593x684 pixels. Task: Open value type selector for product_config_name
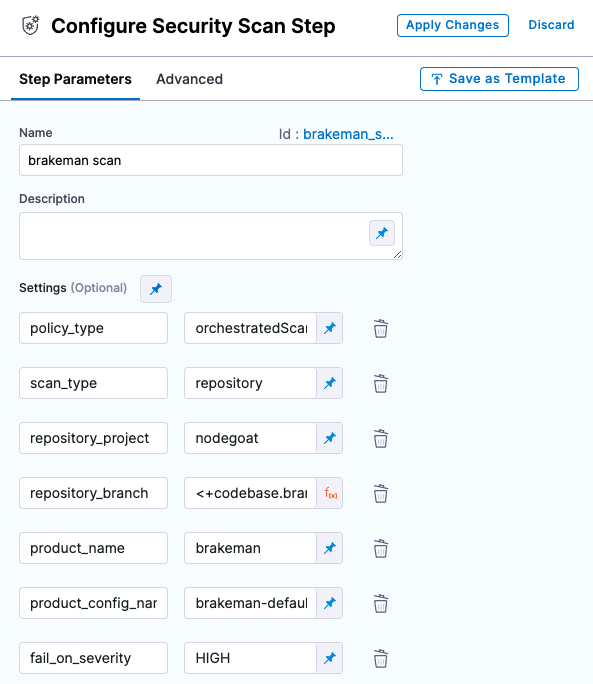pos(330,603)
